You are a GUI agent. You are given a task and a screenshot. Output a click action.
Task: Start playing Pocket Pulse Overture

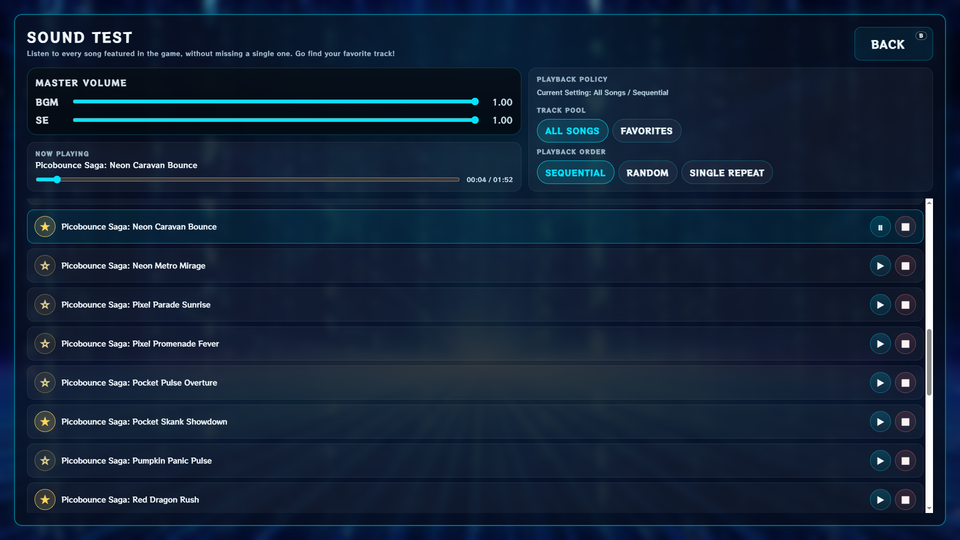880,383
